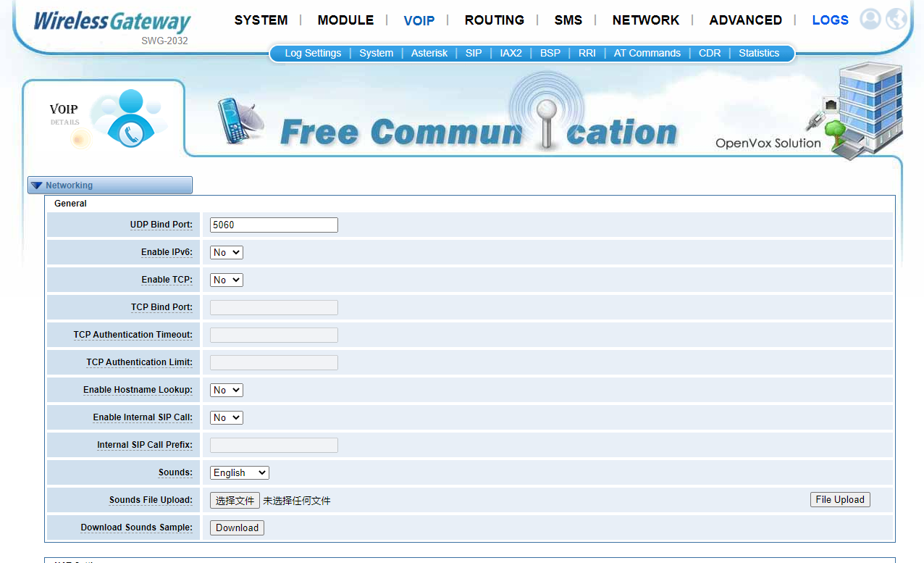924x563 pixels.
Task: Go to SIP logs submenu
Action: coord(474,53)
